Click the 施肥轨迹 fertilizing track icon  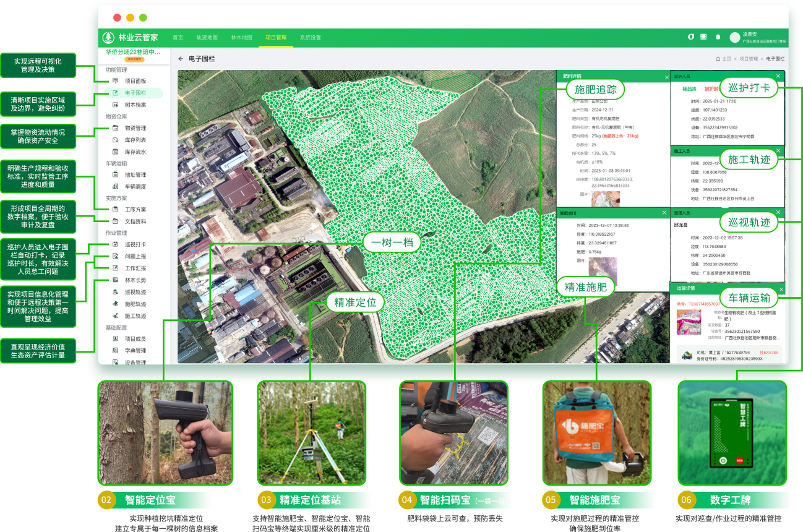(115, 304)
